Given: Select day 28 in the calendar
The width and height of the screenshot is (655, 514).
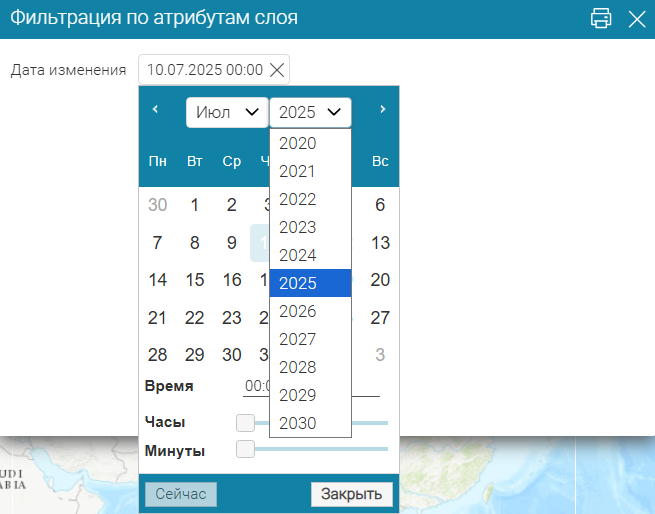Looking at the screenshot, I should [157, 355].
